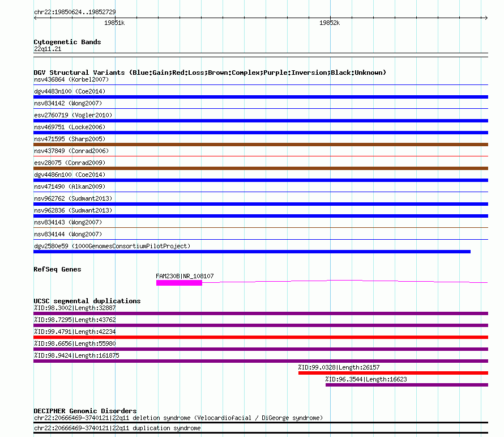
Task: Click the %ID:98.6656|Length:55980 purple bar
Action: pyautogui.click(x=260, y=349)
